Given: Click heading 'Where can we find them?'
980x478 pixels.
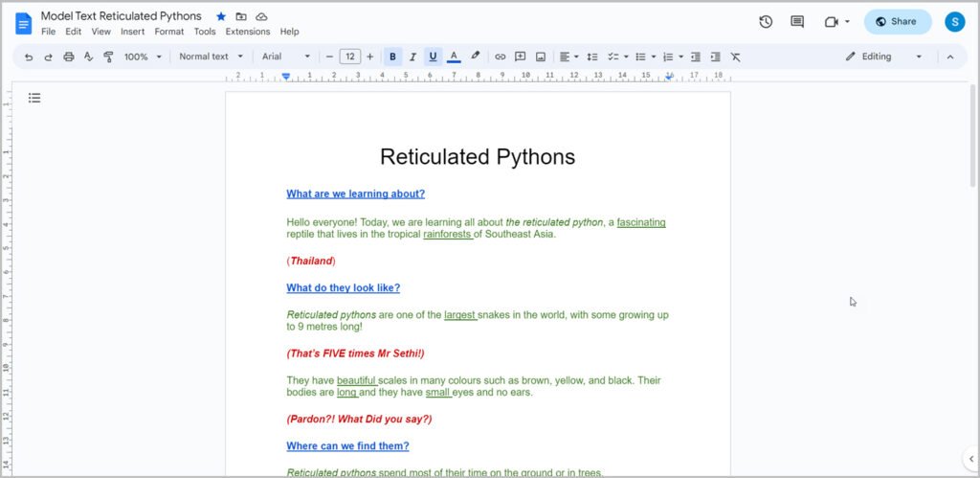Looking at the screenshot, I should 347,446.
